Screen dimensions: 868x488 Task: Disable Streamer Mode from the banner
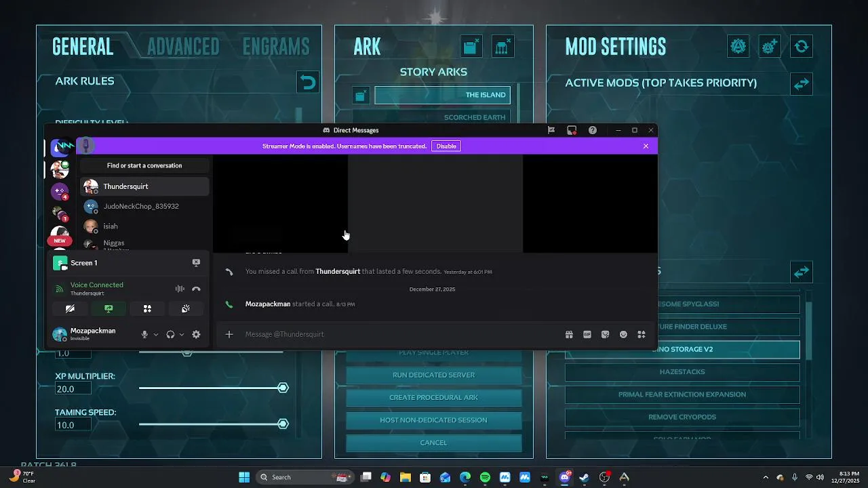pos(446,146)
